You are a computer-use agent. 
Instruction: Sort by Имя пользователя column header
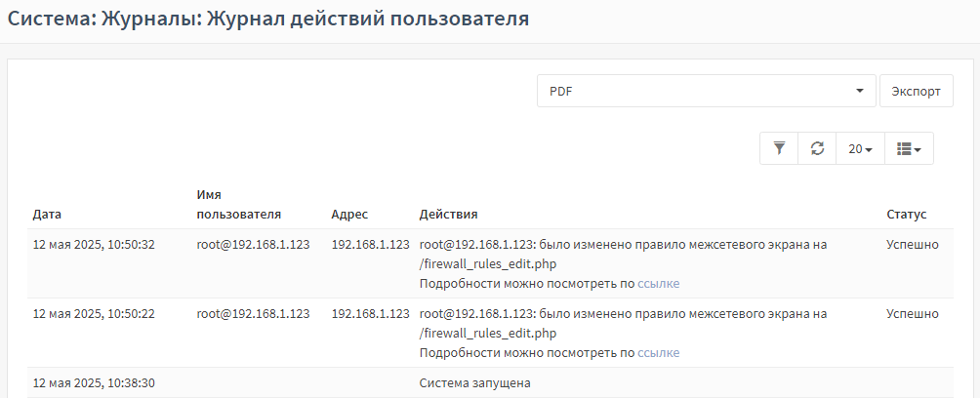pos(239,204)
